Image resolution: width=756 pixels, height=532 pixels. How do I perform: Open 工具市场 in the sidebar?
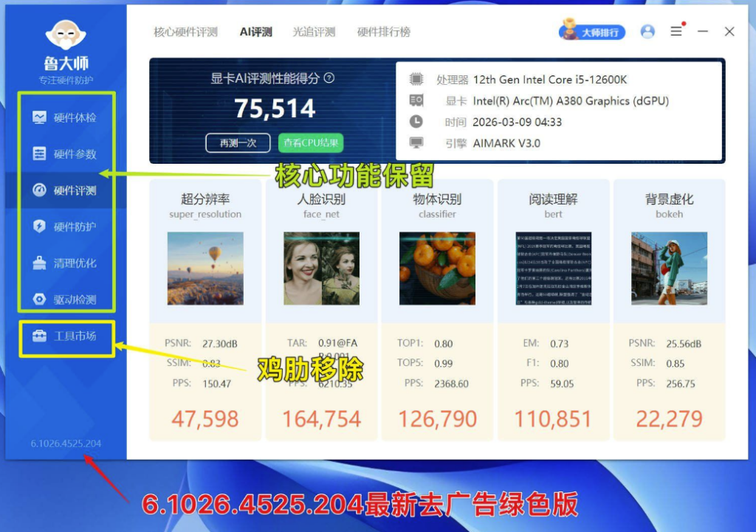click(x=65, y=336)
